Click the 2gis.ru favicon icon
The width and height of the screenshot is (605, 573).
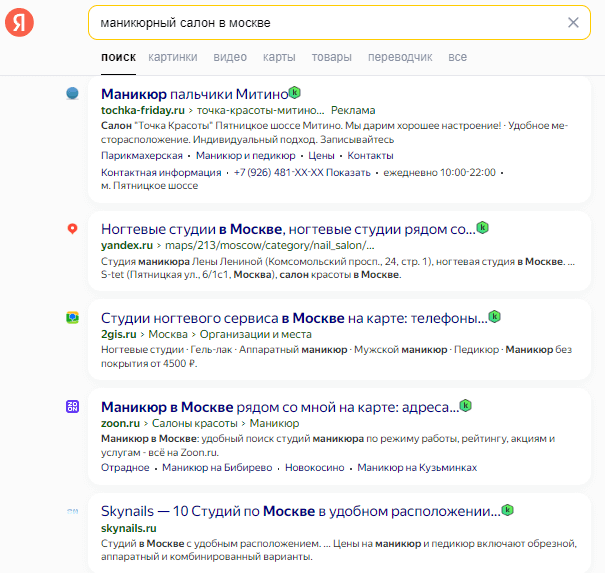pyautogui.click(x=72, y=318)
